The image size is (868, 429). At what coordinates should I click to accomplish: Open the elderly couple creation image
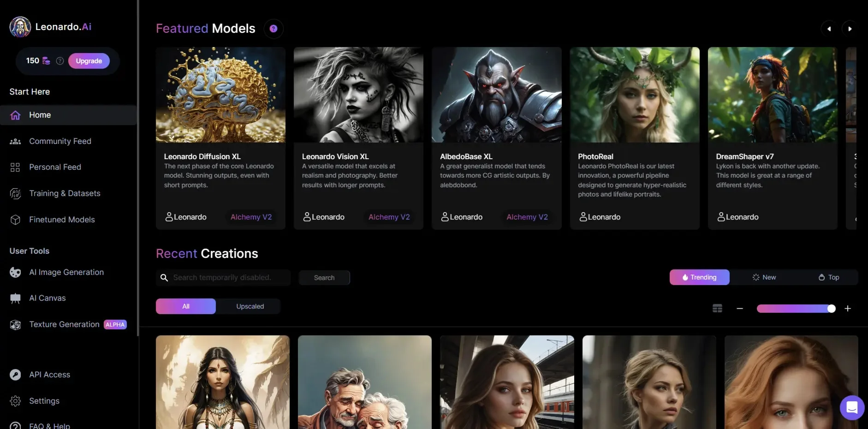pyautogui.click(x=365, y=382)
